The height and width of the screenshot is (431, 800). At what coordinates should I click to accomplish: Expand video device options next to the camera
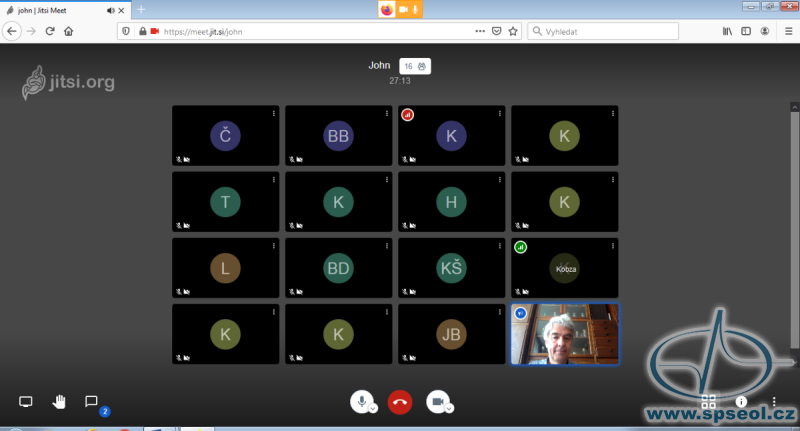pos(449,409)
